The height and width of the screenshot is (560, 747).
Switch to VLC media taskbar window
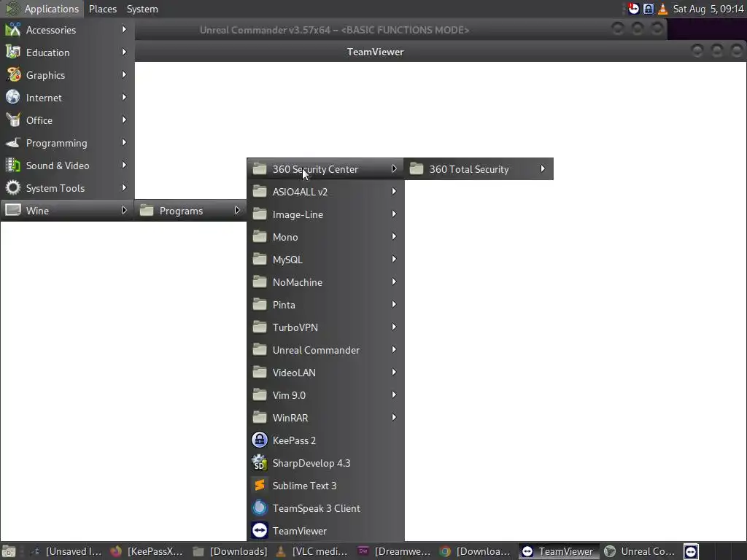pyautogui.click(x=312, y=551)
